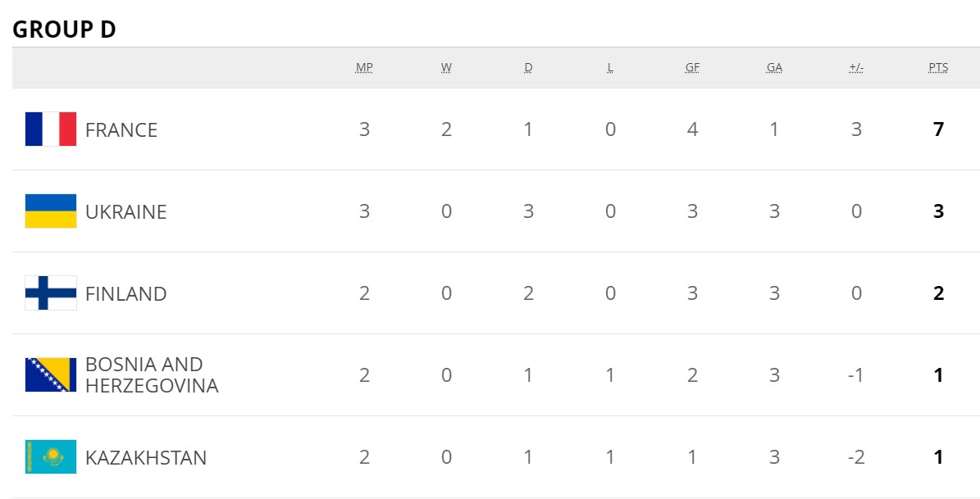
Task: Click the PTS column header
Action: pyautogui.click(x=938, y=68)
